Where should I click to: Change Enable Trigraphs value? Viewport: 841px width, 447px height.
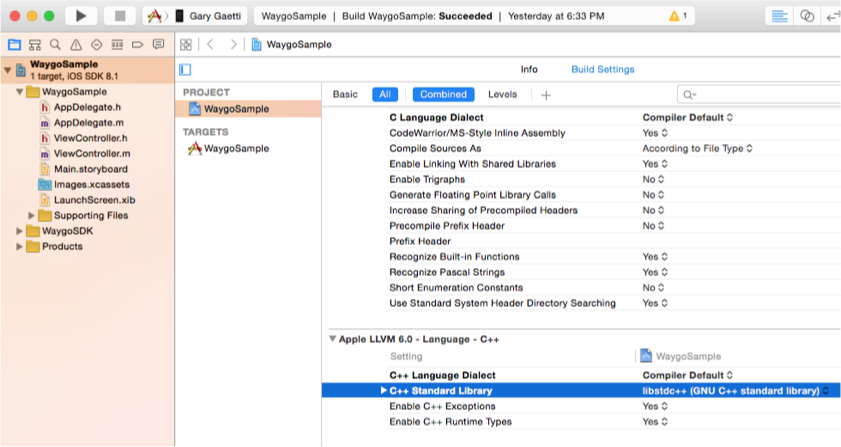pos(653,180)
